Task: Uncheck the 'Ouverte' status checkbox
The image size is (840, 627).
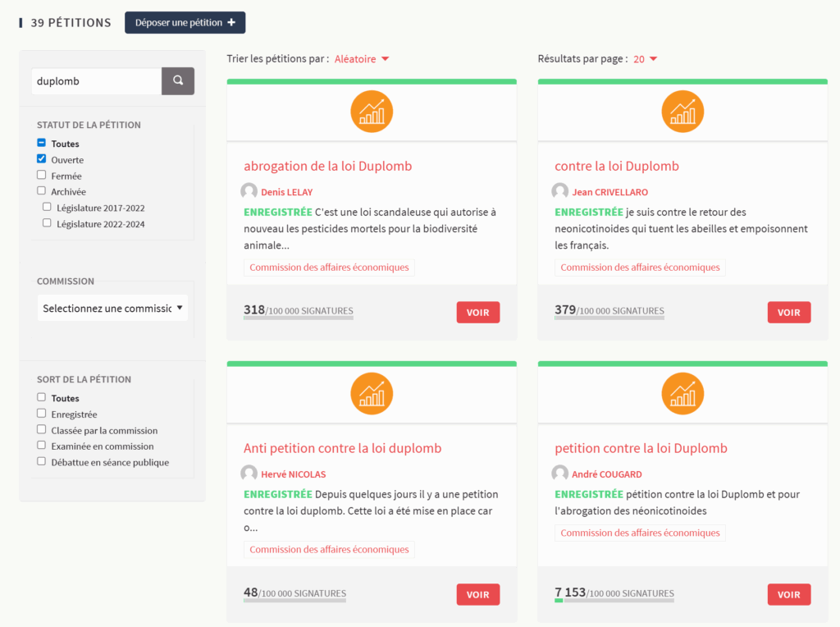Action: 42,159
